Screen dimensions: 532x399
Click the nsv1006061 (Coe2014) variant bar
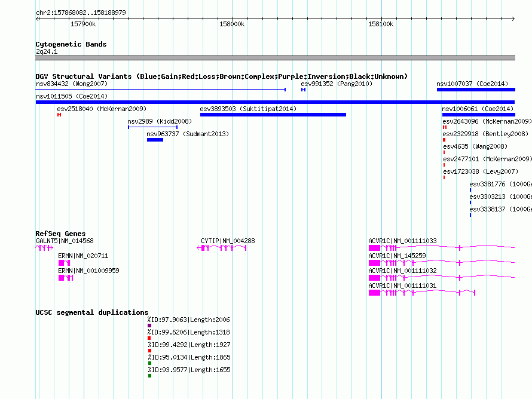click(x=478, y=115)
